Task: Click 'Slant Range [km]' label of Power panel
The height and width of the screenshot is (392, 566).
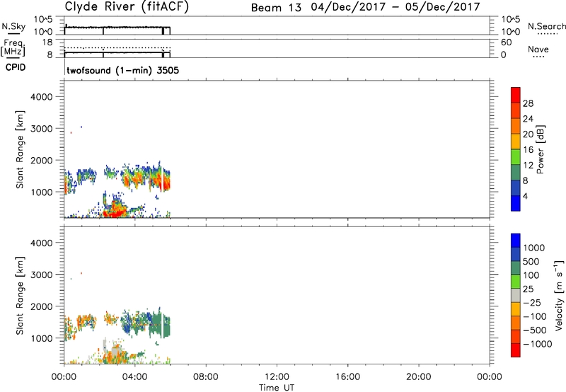Action: click(20, 149)
